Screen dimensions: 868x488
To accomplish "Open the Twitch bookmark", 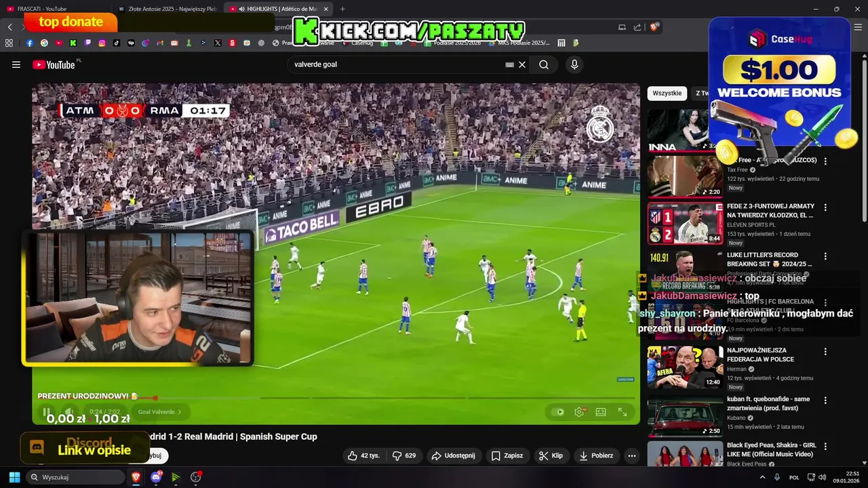I will coord(87,43).
